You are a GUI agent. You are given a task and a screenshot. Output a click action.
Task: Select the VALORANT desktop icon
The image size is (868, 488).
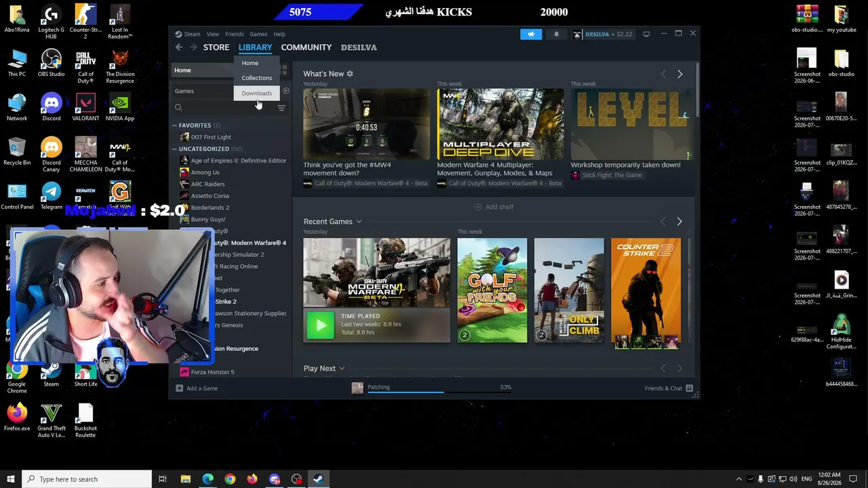pos(85,108)
